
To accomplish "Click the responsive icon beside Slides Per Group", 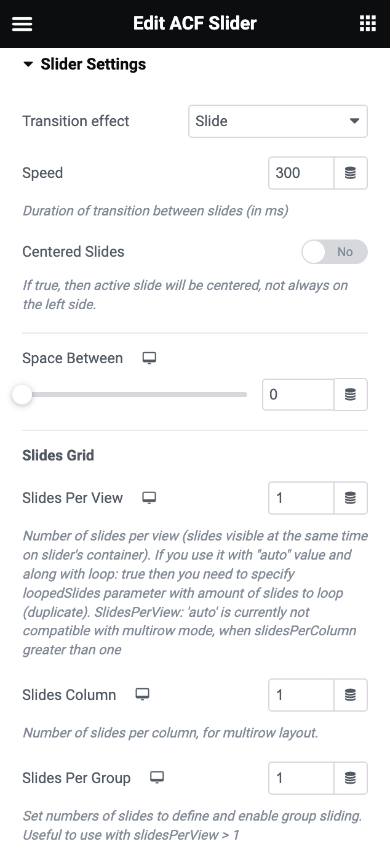I will click(157, 777).
